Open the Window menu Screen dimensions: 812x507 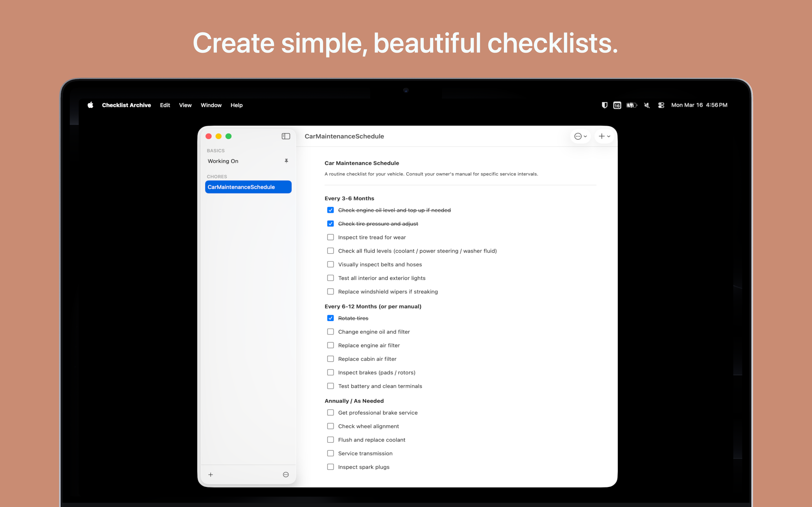coord(211,105)
